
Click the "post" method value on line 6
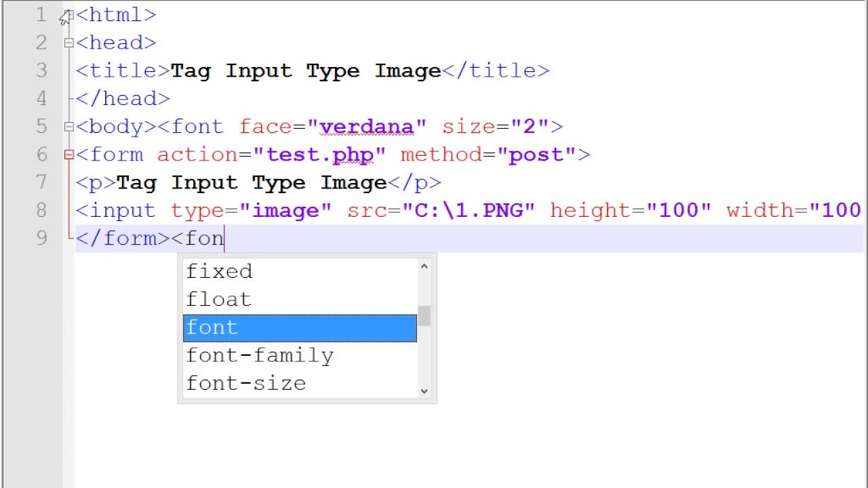[536, 155]
